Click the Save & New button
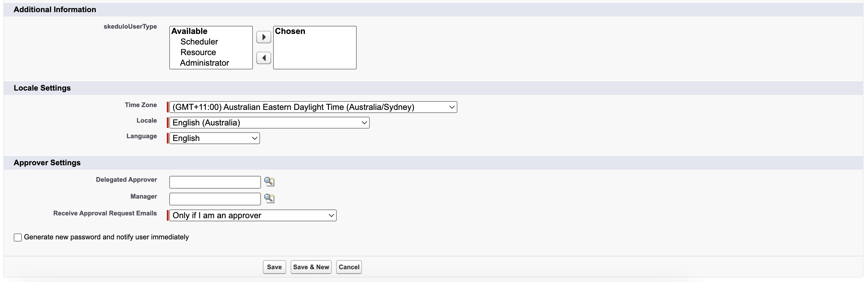Image resolution: width=868 pixels, height=282 pixels. [311, 267]
